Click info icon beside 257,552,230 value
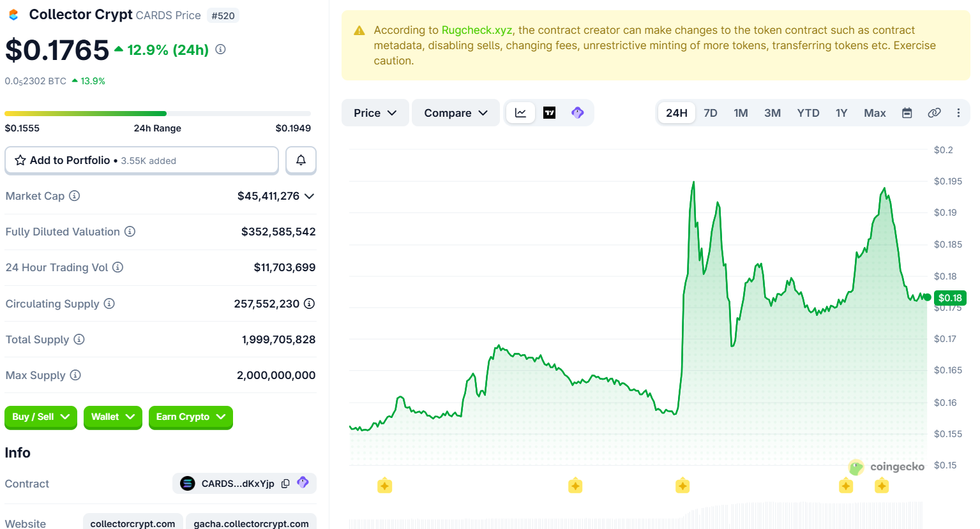The width and height of the screenshot is (980, 529). coord(309,304)
